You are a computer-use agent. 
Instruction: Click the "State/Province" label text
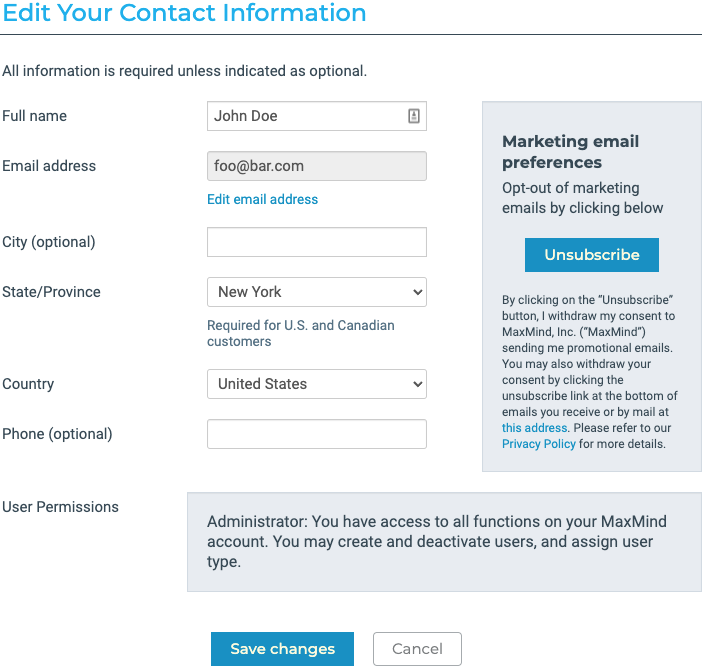(x=52, y=292)
